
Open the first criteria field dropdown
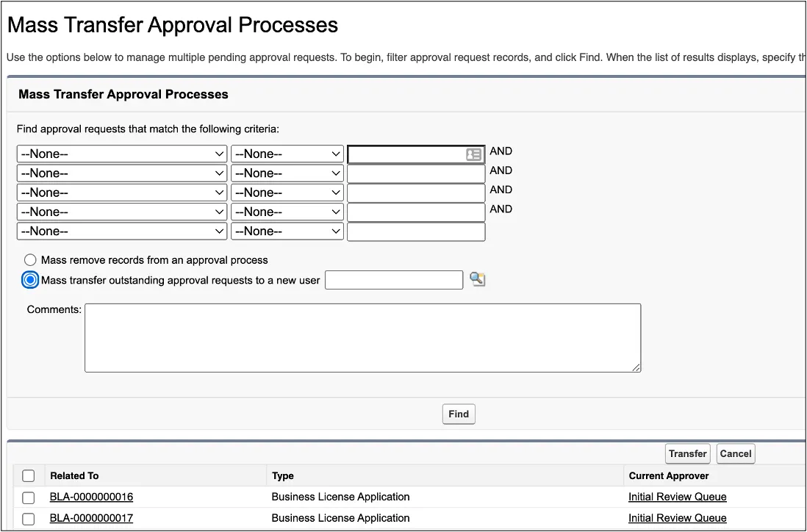click(121, 154)
